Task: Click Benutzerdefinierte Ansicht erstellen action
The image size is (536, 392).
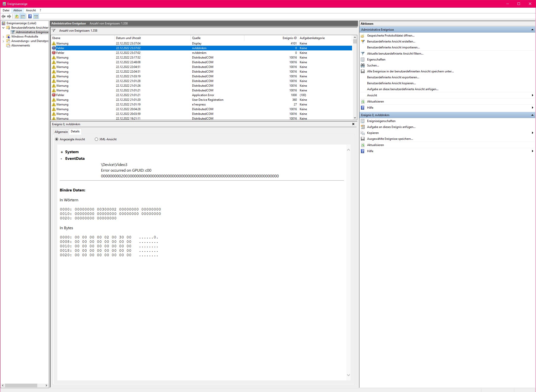Action: point(391,41)
